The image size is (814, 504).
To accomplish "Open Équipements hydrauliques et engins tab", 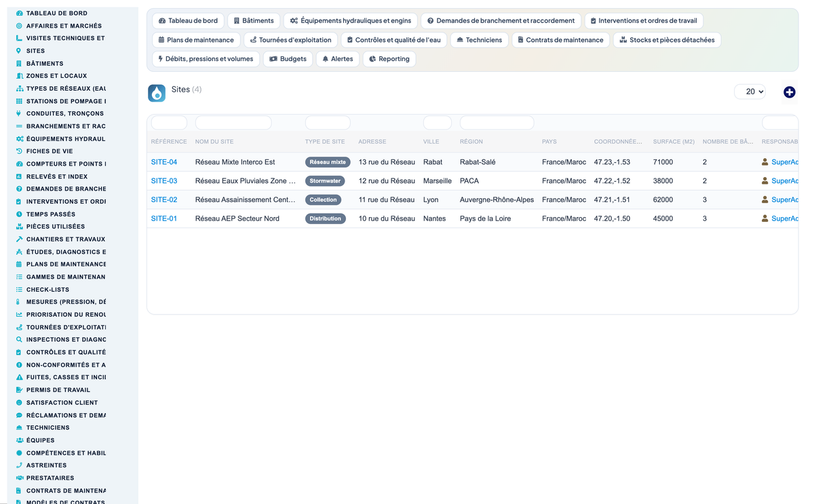I will [x=350, y=20].
